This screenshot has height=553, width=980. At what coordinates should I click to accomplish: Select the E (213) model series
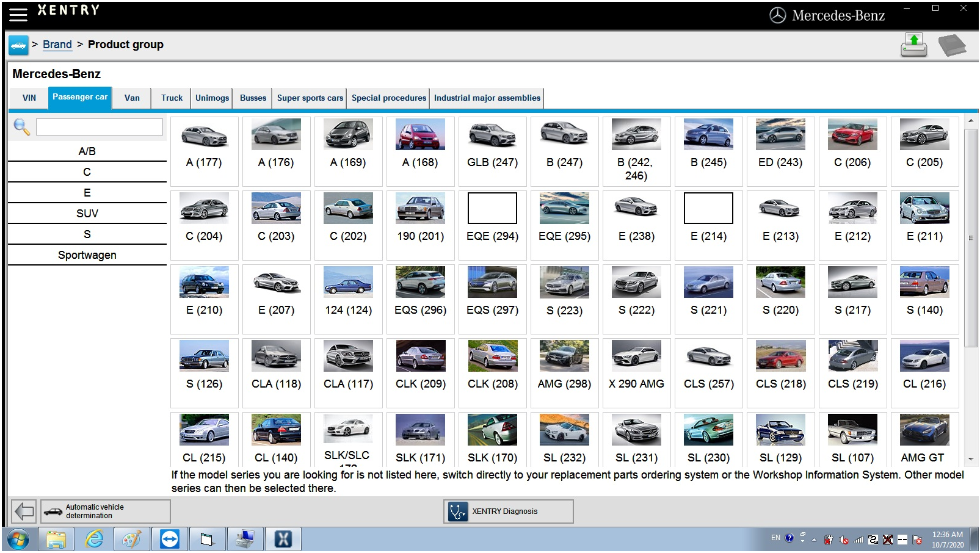pyautogui.click(x=780, y=225)
